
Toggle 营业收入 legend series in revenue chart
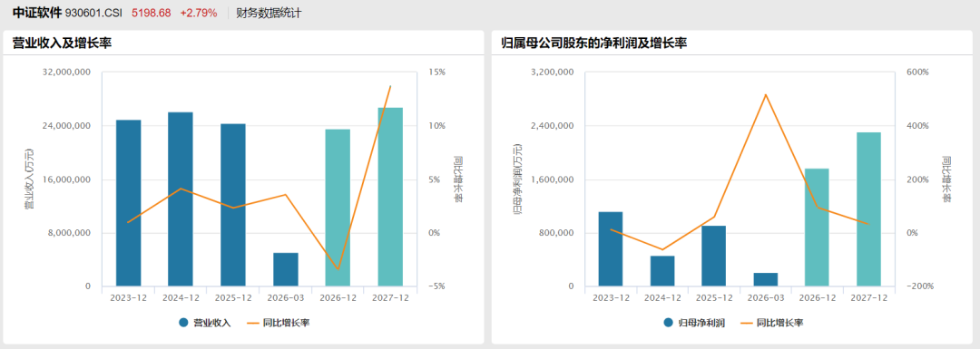204,323
